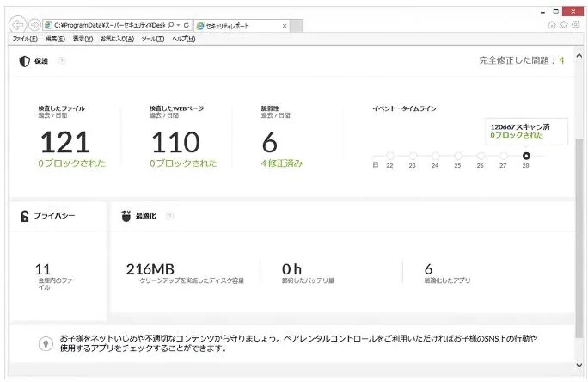Go to home page icon

552,25
